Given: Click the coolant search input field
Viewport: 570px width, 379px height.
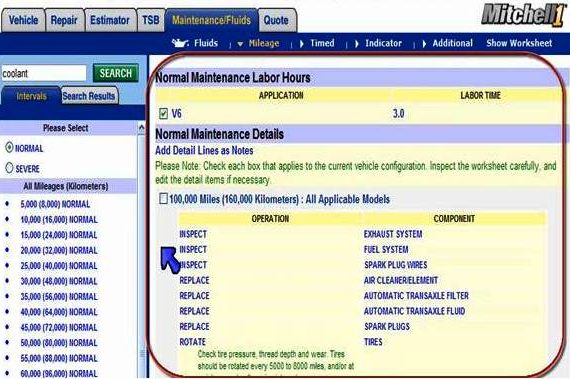Looking at the screenshot, I should click(44, 73).
